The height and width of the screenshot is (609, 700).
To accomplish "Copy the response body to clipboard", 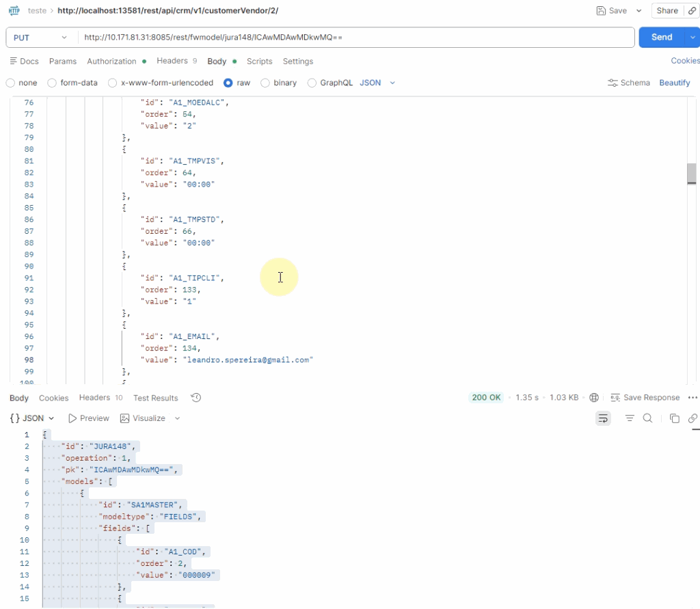I will click(x=674, y=418).
